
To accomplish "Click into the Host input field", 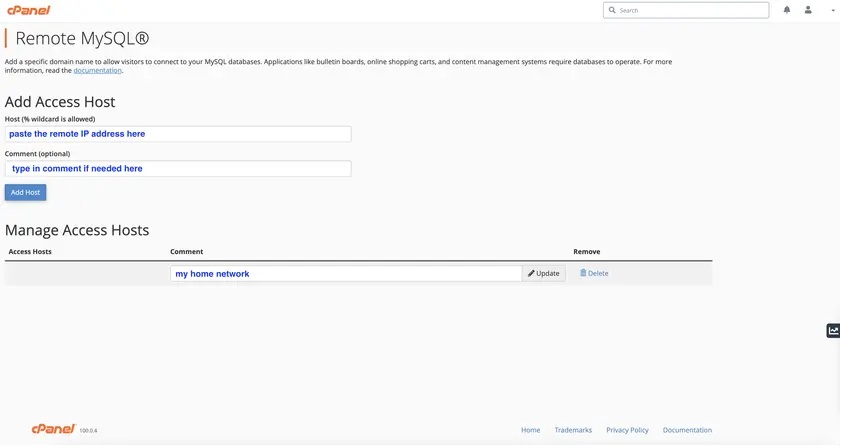I will click(178, 134).
